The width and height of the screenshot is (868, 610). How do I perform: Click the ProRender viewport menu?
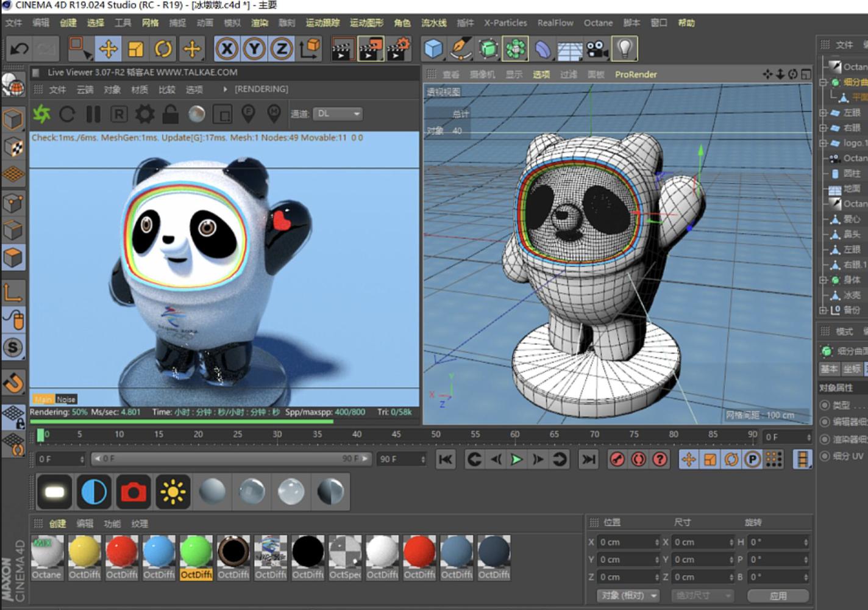click(636, 74)
